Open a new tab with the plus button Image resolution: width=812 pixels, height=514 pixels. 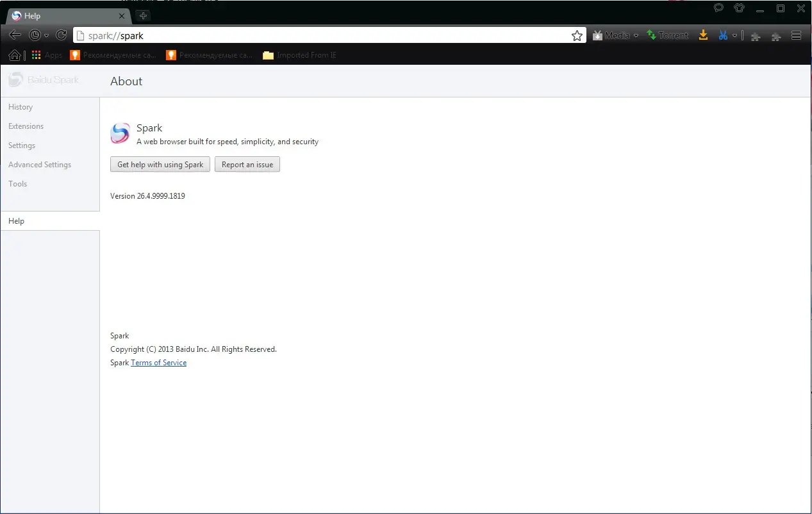click(143, 15)
